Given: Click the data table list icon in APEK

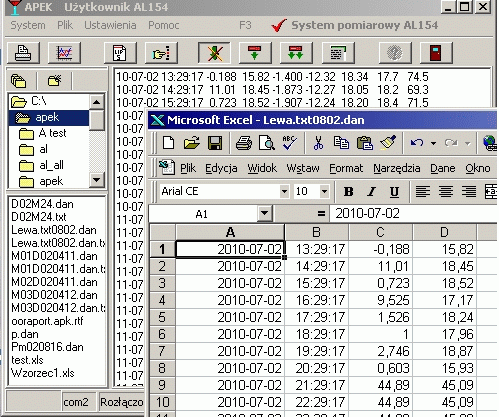Looking at the screenshot, I should (338, 53).
